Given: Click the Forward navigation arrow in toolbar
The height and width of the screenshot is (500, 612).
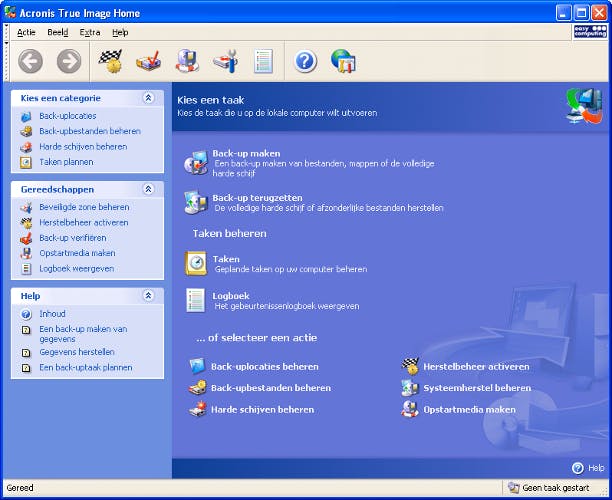Looking at the screenshot, I should 69,61.
